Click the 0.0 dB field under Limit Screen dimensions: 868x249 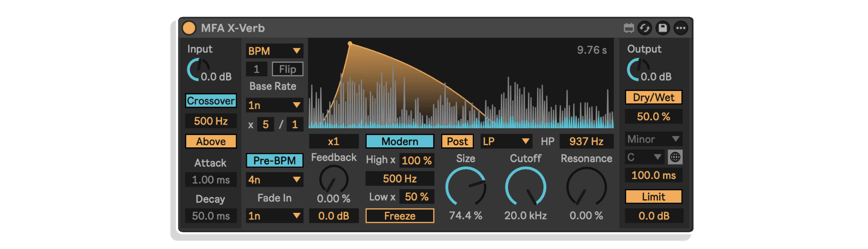click(654, 216)
